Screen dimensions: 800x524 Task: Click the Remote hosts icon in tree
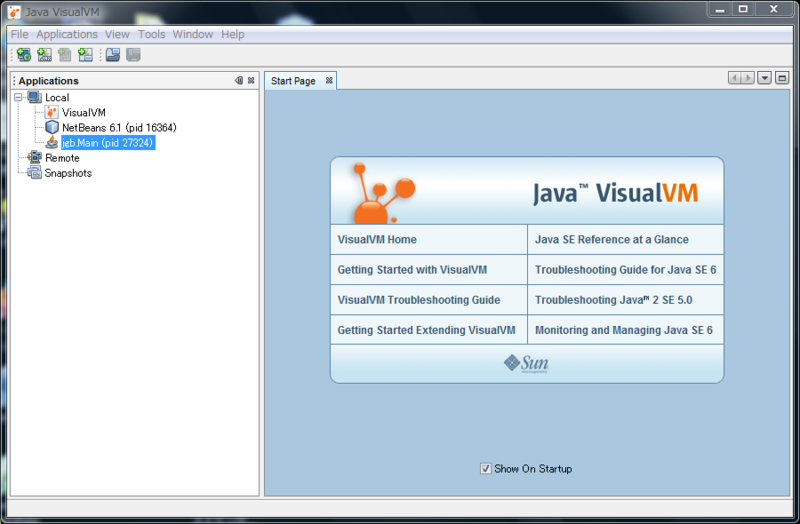click(x=35, y=157)
